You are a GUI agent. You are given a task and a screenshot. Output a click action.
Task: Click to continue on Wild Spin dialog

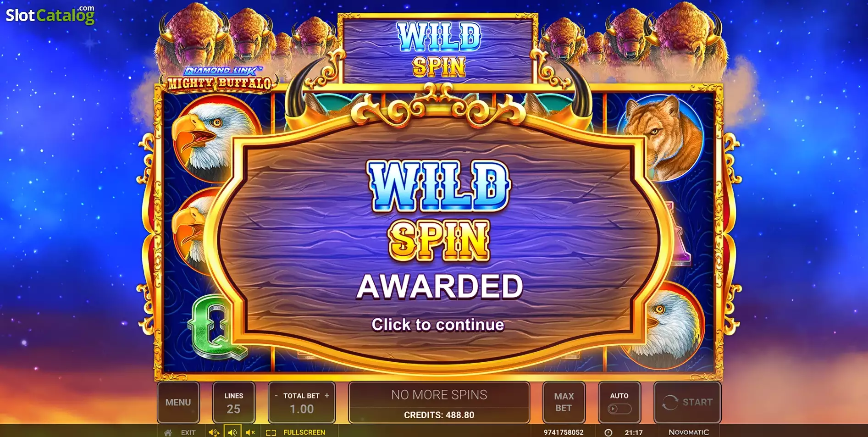click(438, 325)
